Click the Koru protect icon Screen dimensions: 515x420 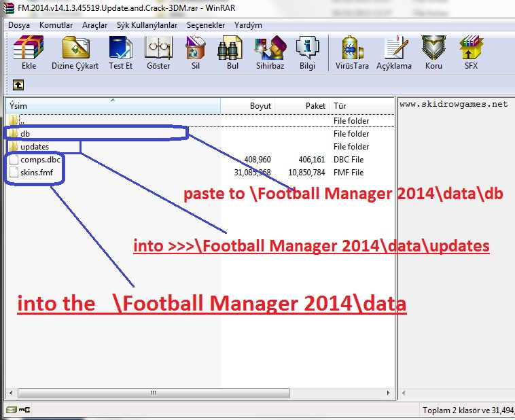coord(433,53)
